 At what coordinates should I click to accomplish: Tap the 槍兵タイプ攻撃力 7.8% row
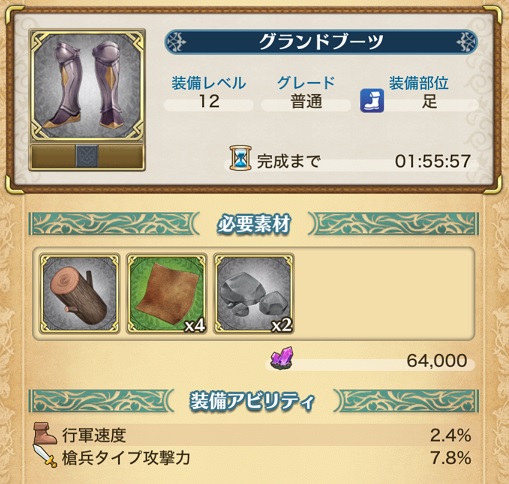coord(253,457)
